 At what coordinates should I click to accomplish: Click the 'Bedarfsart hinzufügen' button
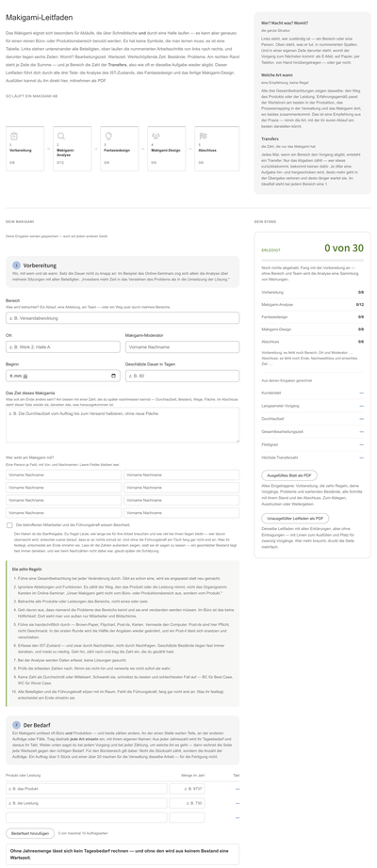30,832
